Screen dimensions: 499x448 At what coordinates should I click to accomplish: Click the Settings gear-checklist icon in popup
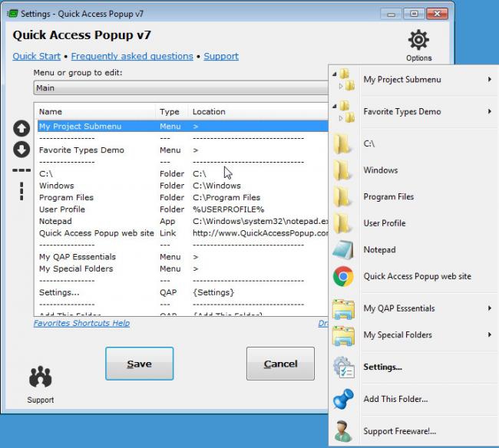pyautogui.click(x=344, y=367)
